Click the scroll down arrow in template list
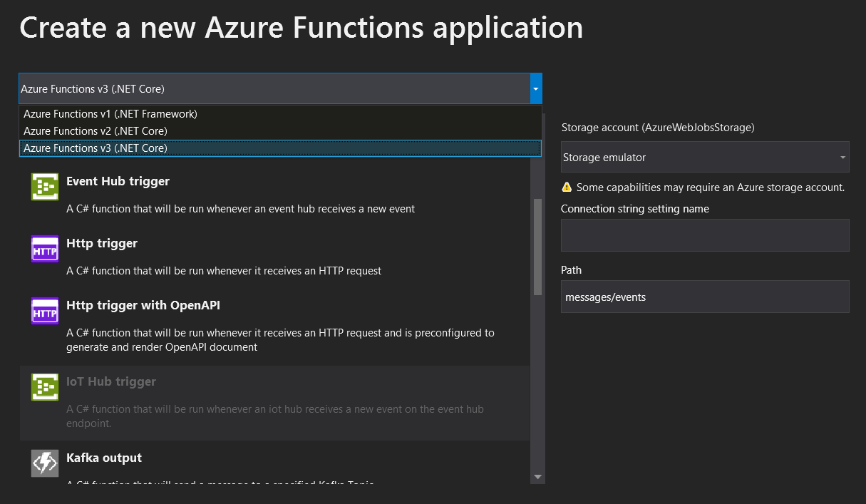The image size is (866, 504). point(537,476)
